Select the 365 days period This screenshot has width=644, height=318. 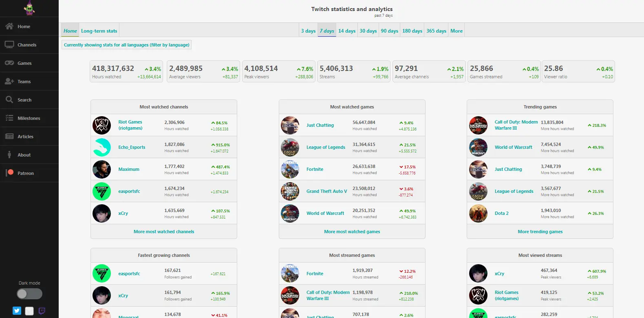[x=436, y=31]
